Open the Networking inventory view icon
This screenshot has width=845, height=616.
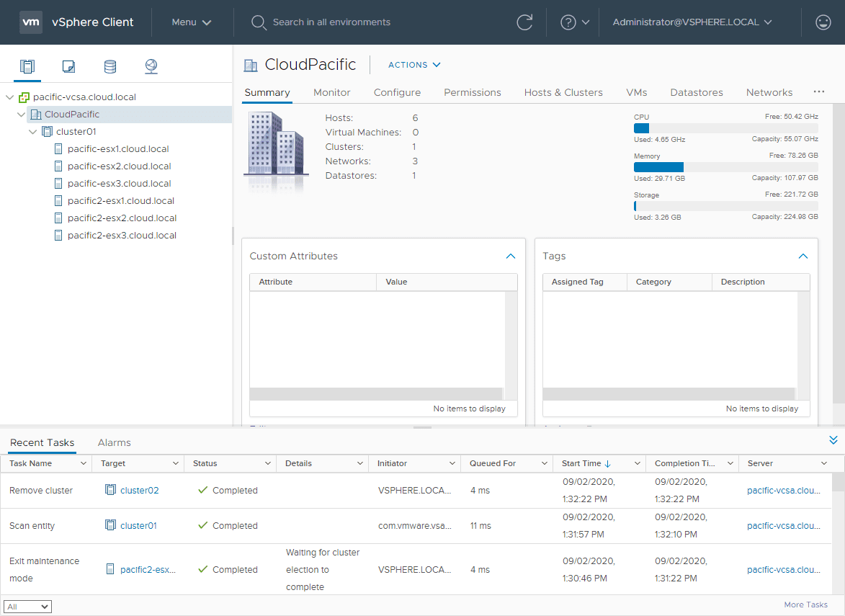point(151,67)
